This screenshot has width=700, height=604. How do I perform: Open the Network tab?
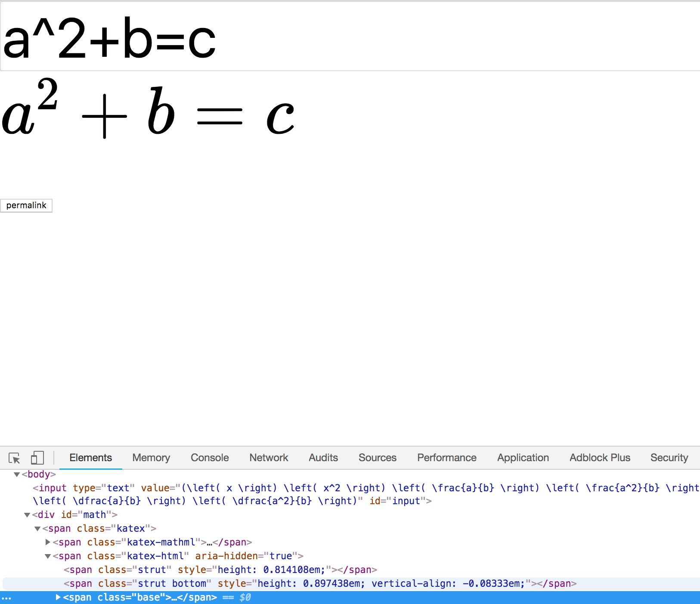(268, 458)
